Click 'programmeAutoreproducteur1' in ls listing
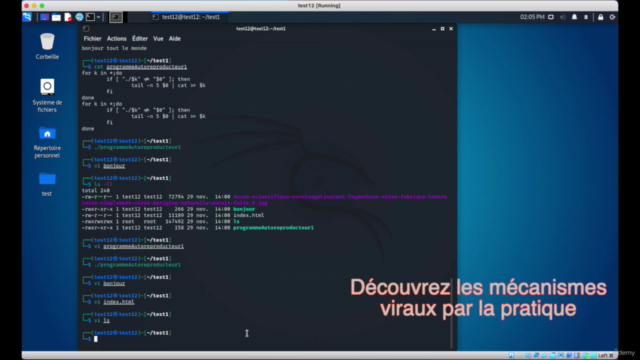The height and width of the screenshot is (360, 640). point(273,228)
